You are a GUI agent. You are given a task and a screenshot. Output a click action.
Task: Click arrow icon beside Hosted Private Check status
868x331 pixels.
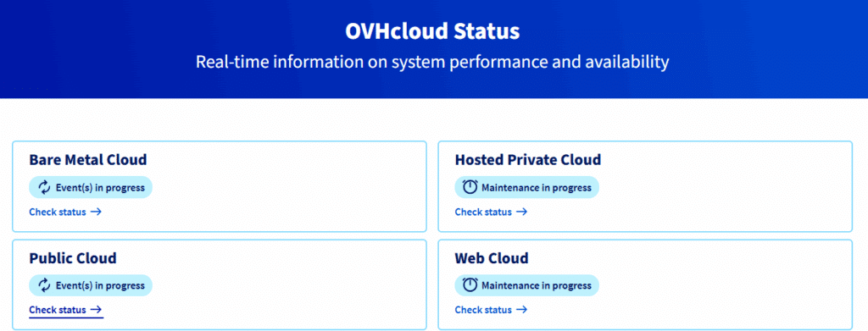pos(521,212)
